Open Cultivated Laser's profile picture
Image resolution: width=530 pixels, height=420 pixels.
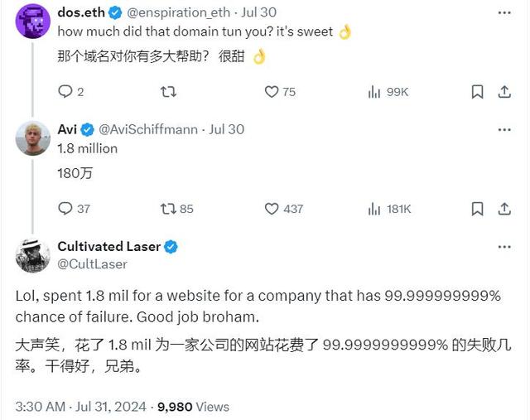(x=32, y=255)
